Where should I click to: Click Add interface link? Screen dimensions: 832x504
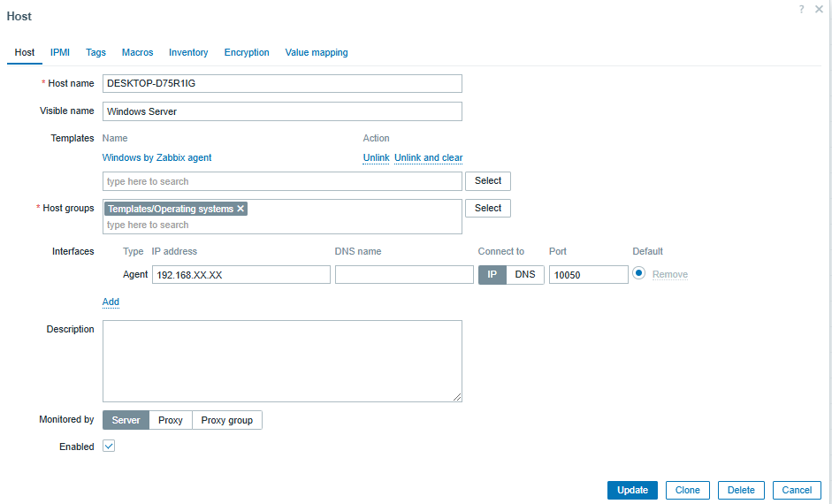[111, 302]
